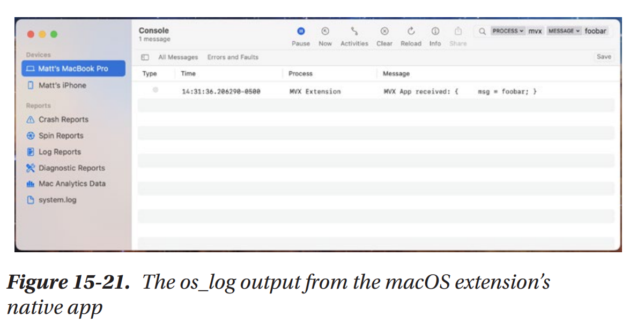Open Spin Reports in sidebar
The image size is (644, 324).
(61, 135)
